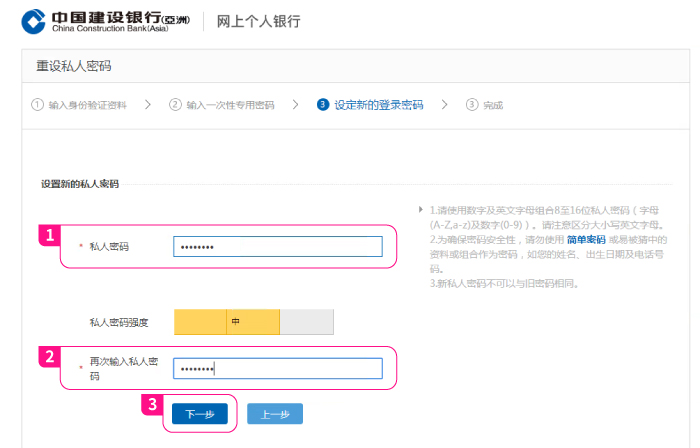This screenshot has height=448, width=700.
Task: Click the chevron arrow before step 4 完成
Action: tap(443, 104)
